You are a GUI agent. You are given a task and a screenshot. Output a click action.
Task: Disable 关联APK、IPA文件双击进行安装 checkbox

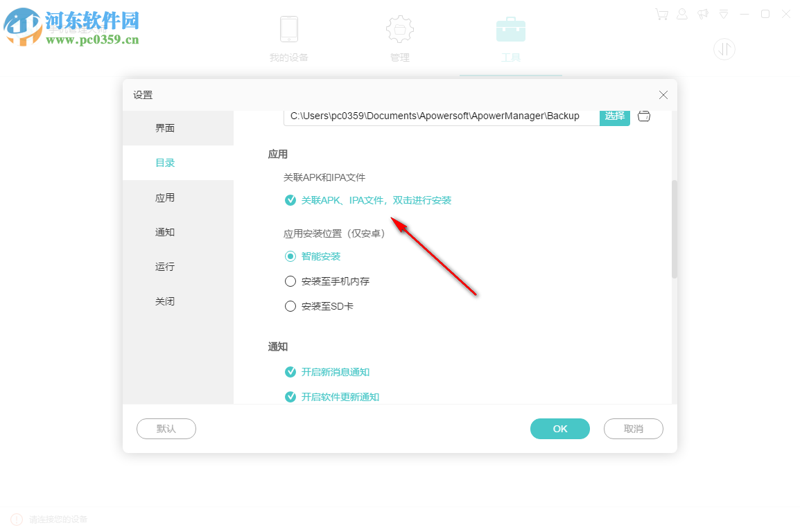290,199
